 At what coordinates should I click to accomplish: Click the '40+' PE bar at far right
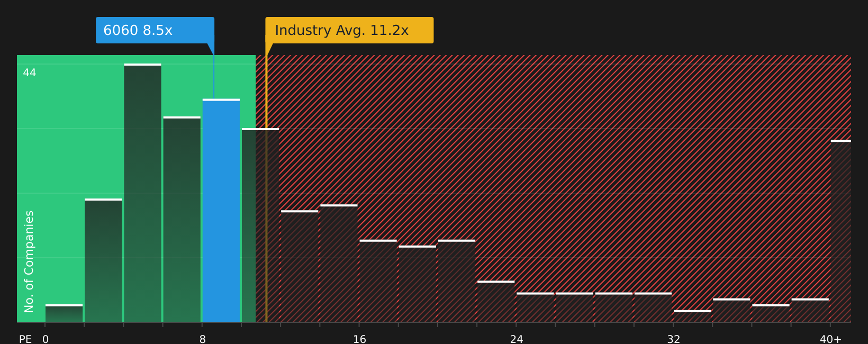coord(841,231)
